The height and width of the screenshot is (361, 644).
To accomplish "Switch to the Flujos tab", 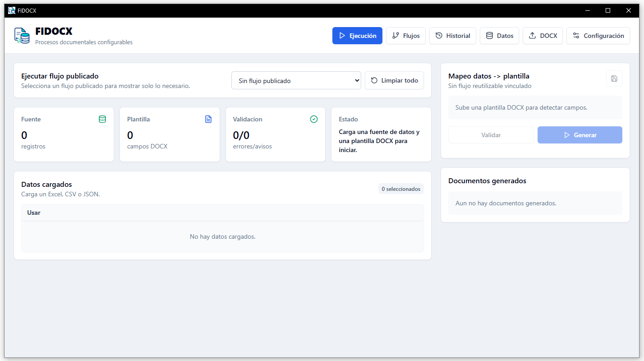I will pos(406,36).
